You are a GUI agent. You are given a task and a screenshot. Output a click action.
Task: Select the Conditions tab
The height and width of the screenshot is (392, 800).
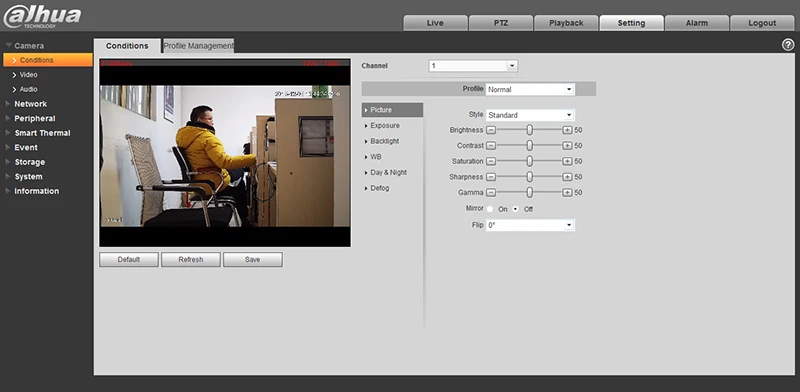[x=127, y=46]
